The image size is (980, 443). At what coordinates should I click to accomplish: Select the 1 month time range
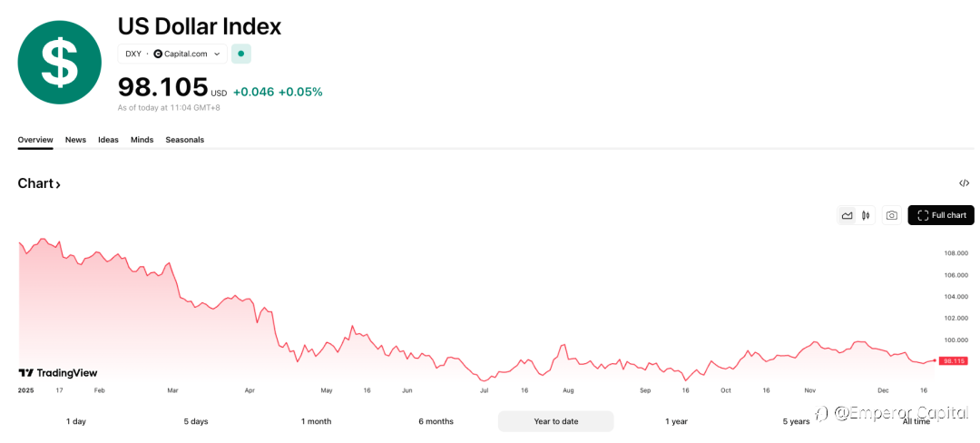317,421
